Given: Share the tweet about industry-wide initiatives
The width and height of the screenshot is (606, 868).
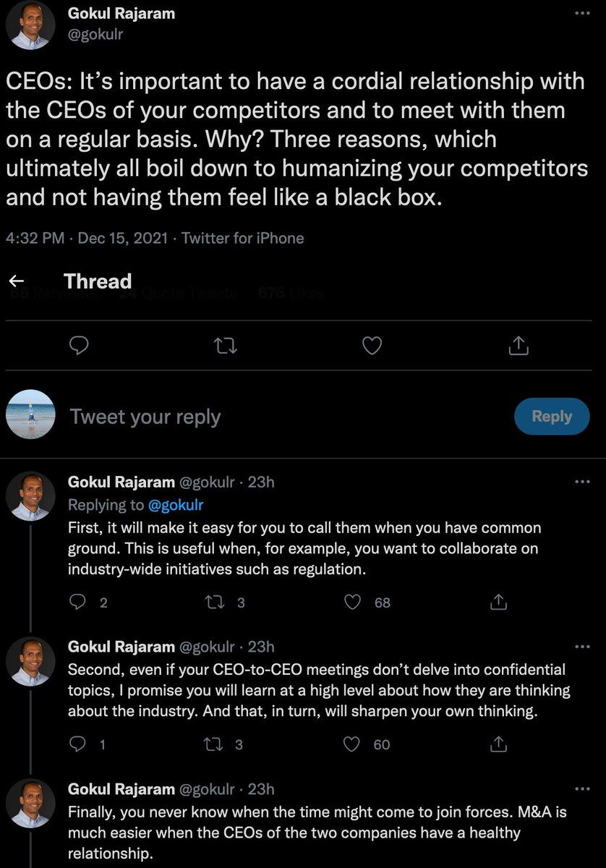Looking at the screenshot, I should tap(498, 602).
